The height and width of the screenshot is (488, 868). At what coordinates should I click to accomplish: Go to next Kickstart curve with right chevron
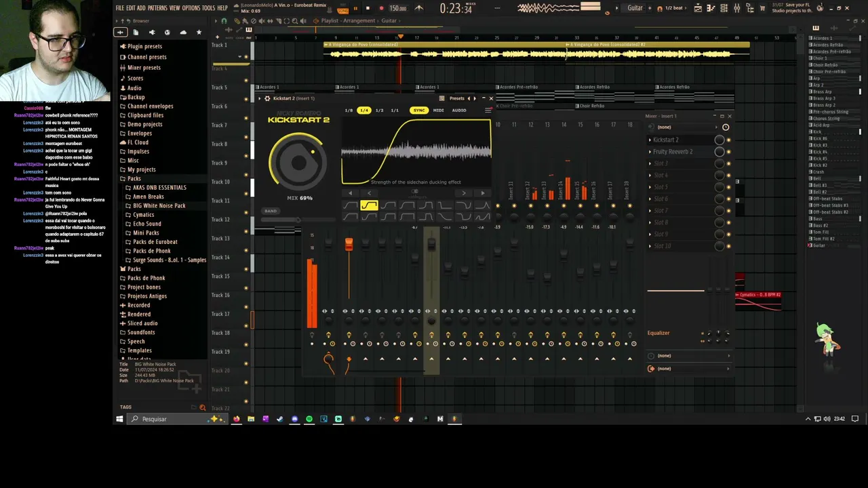464,193
